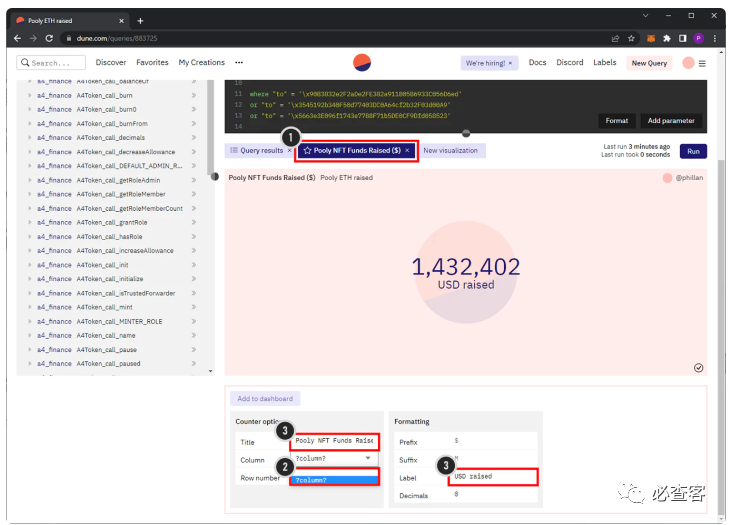
Task: Click the browser back arrow
Action: click(17, 39)
